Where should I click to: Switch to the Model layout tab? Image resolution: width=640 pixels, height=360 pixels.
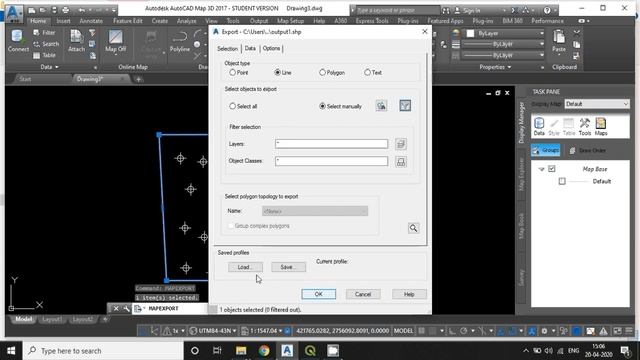pos(24,319)
